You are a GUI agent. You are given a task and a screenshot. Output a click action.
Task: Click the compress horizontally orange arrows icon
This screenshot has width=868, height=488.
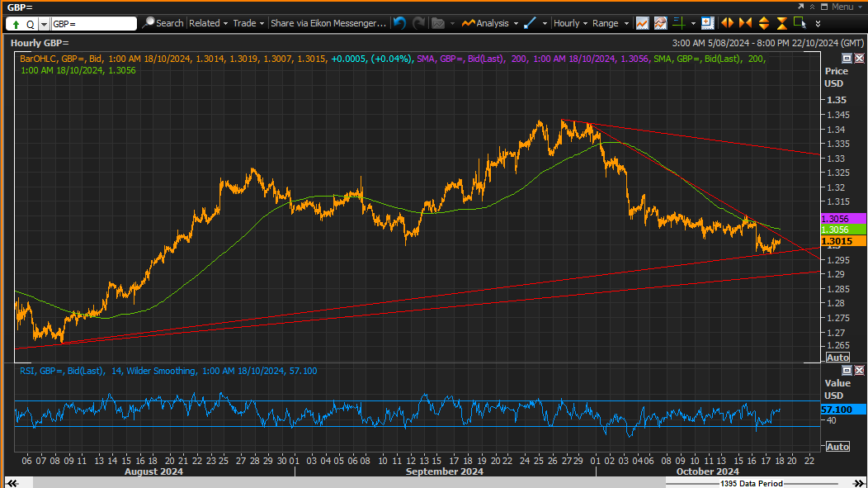746,23
